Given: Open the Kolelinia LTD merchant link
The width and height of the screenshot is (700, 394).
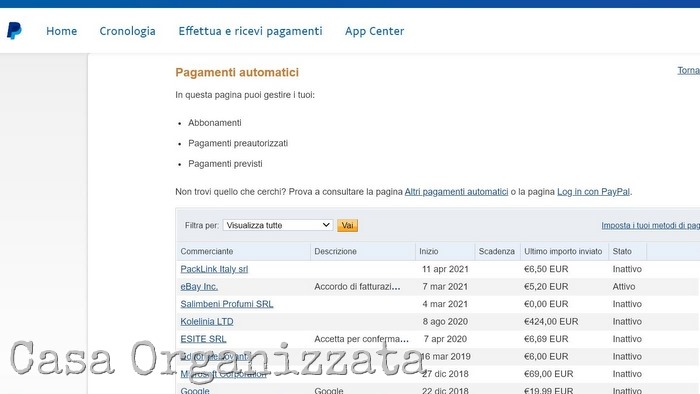Looking at the screenshot, I should (x=207, y=321).
